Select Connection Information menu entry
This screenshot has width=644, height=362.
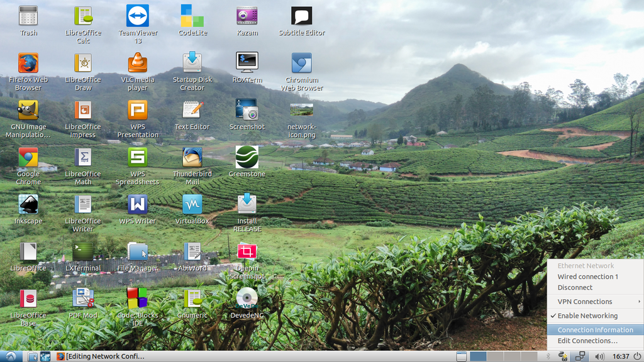tap(595, 330)
